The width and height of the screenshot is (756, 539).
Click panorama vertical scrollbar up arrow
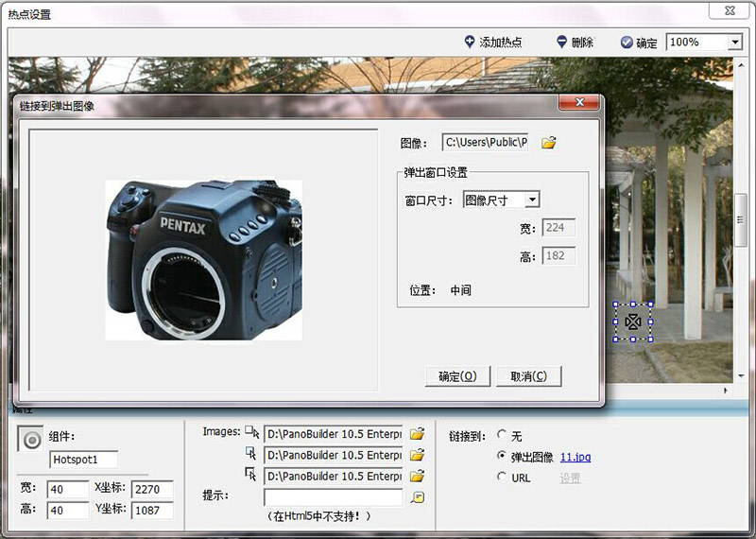pos(741,64)
